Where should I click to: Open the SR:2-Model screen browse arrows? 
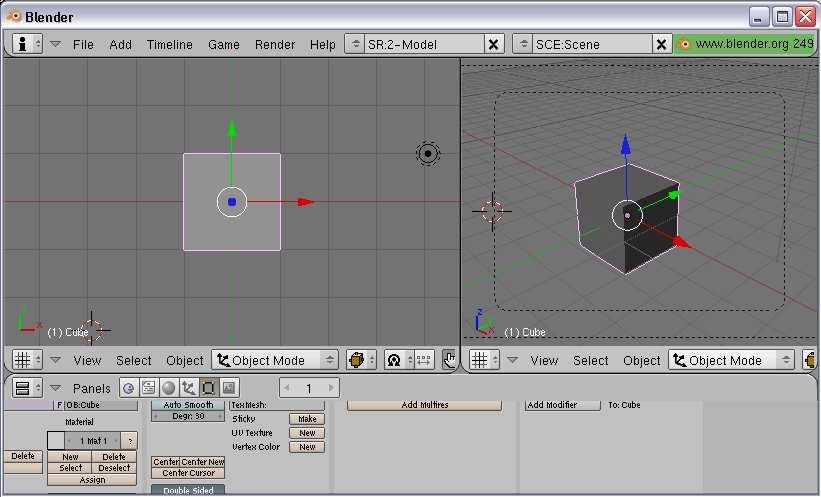355,44
